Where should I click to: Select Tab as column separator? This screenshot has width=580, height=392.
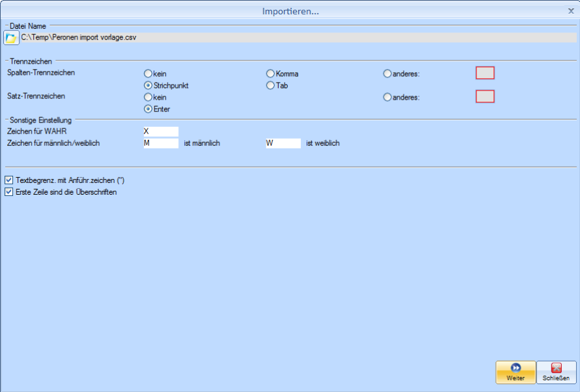point(270,85)
